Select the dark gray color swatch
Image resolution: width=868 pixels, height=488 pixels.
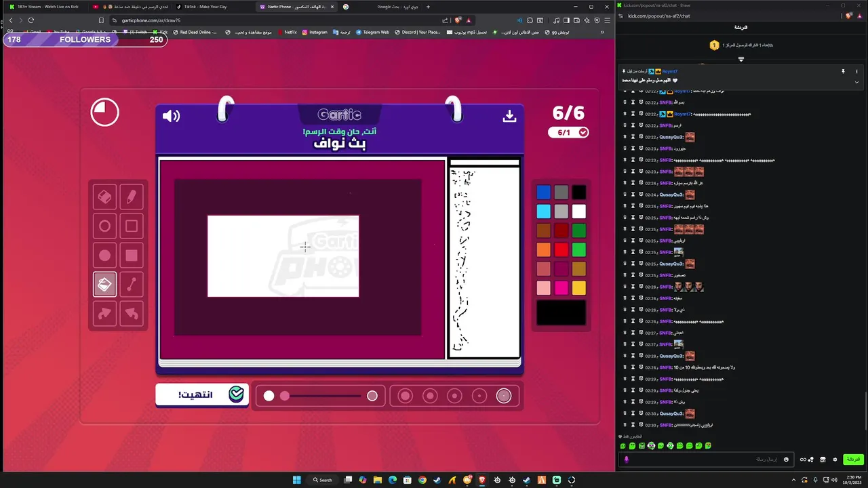[x=561, y=192]
